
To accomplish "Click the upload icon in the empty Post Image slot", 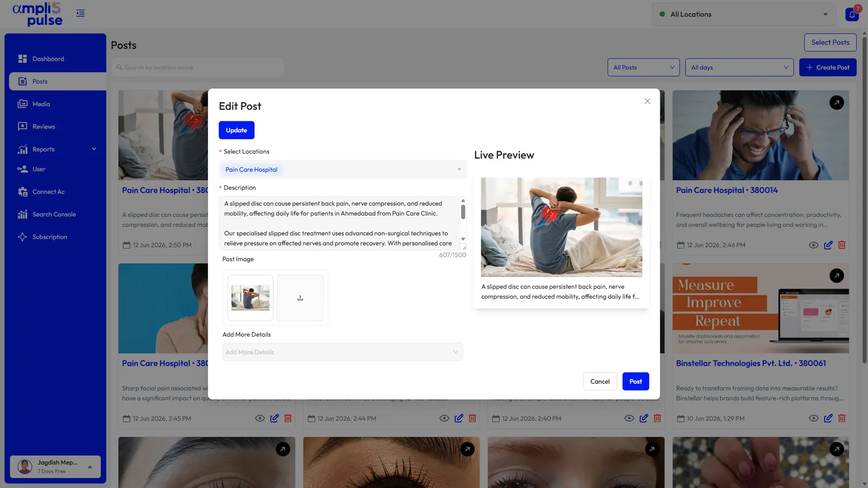I will pyautogui.click(x=300, y=298).
